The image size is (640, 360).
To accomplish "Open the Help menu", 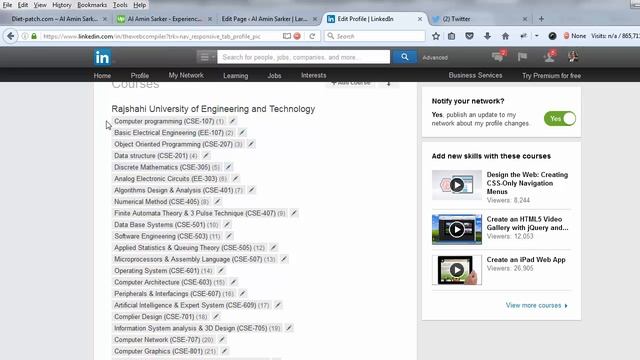I will coord(140,5).
